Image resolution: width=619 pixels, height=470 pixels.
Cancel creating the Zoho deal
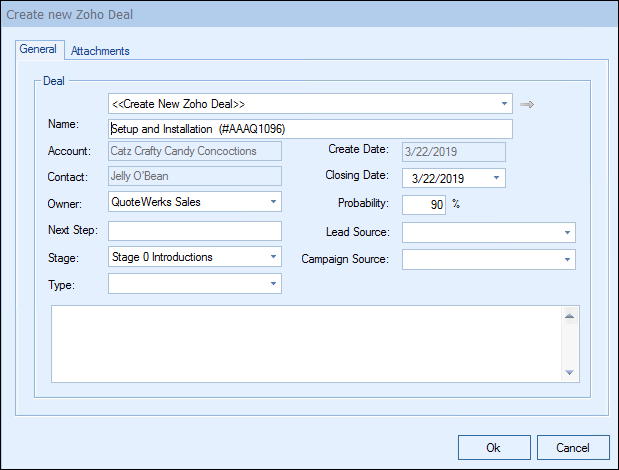pos(573,448)
